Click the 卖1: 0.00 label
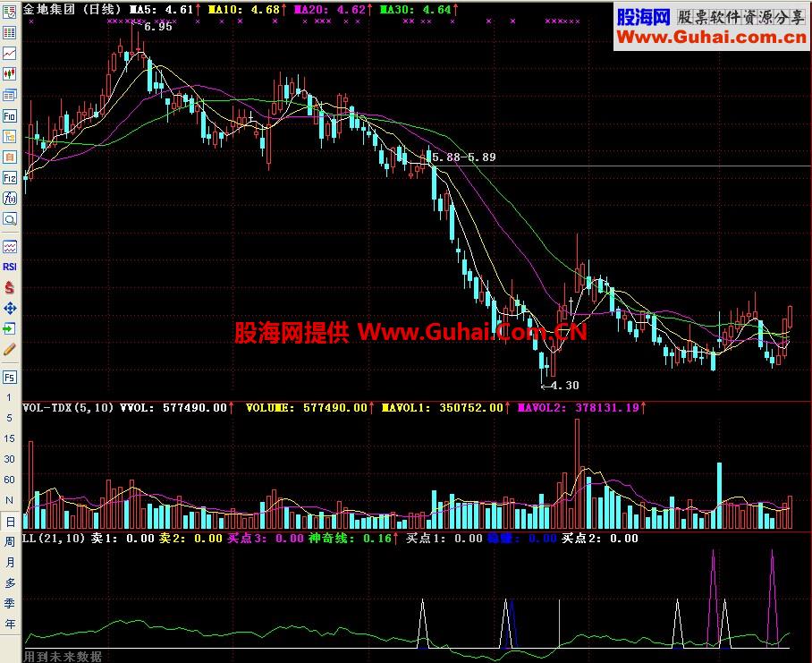The image size is (812, 663). [x=123, y=538]
